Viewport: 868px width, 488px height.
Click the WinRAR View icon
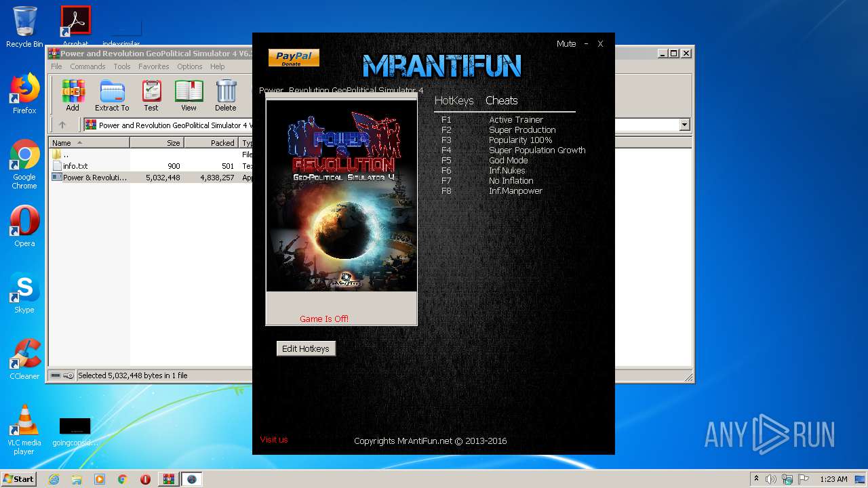189,96
